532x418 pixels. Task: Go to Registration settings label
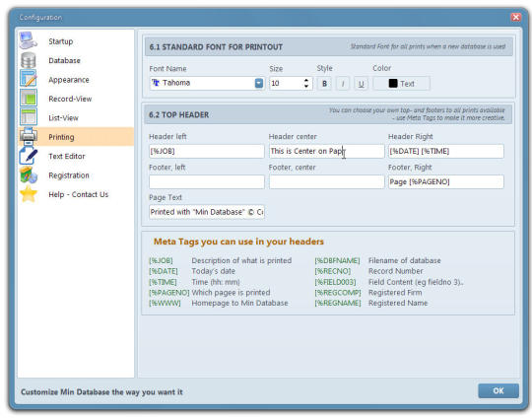tap(69, 175)
